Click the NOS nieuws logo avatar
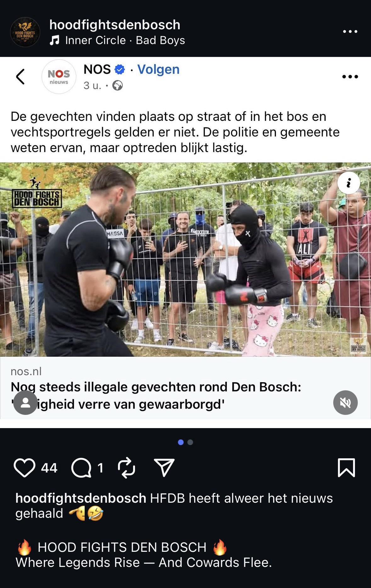The image size is (371, 588). tap(59, 77)
